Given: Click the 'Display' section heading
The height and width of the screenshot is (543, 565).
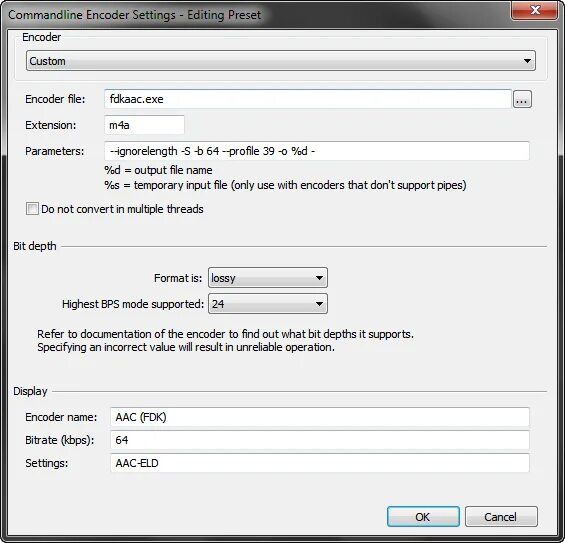Looking at the screenshot, I should [x=30, y=391].
